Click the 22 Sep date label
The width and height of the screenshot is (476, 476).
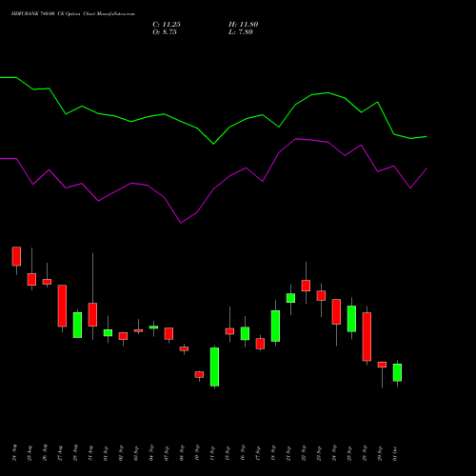(304, 453)
